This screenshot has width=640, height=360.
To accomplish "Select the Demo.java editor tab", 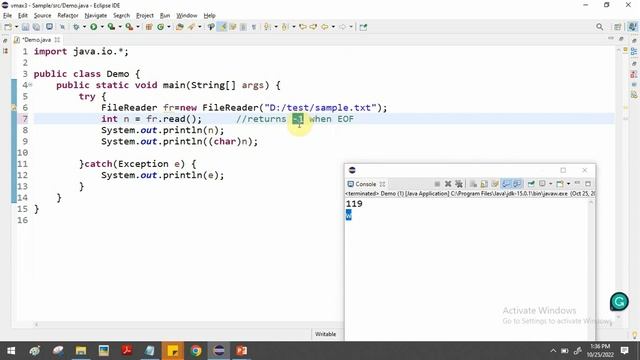I will coord(36,40).
